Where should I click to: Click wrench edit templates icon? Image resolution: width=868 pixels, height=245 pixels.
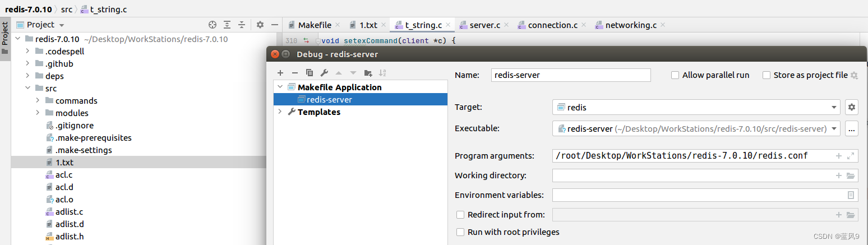coord(324,73)
